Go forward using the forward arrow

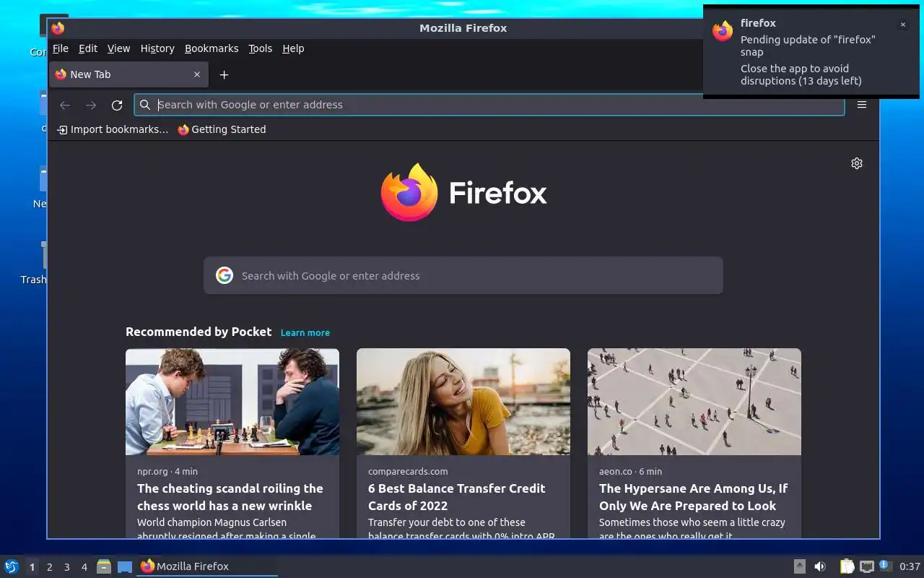[x=91, y=105]
